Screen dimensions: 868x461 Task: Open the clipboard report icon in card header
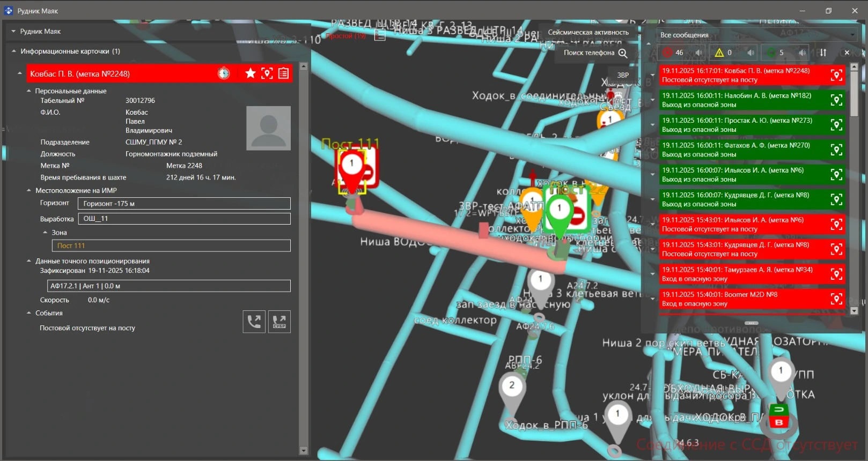(284, 73)
